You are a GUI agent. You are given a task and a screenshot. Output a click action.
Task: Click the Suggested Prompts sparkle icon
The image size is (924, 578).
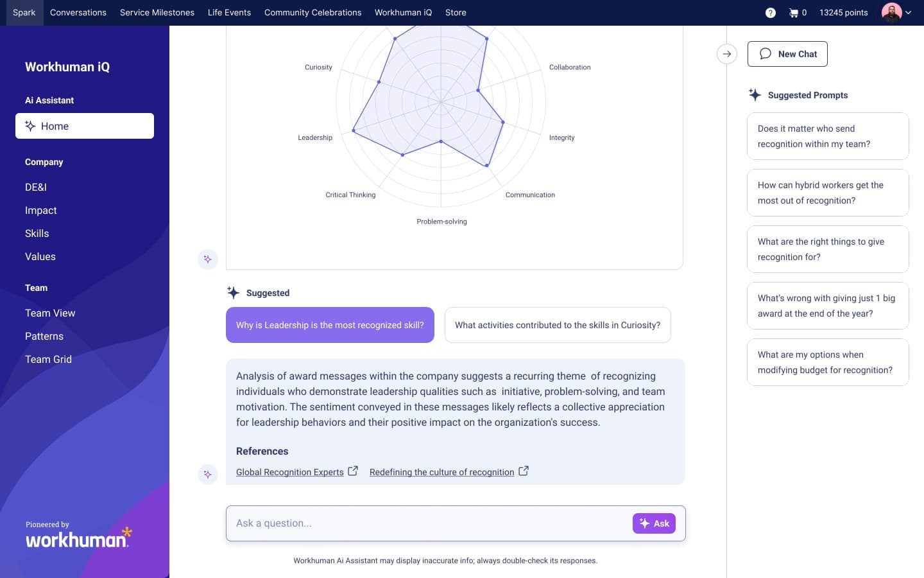click(755, 94)
